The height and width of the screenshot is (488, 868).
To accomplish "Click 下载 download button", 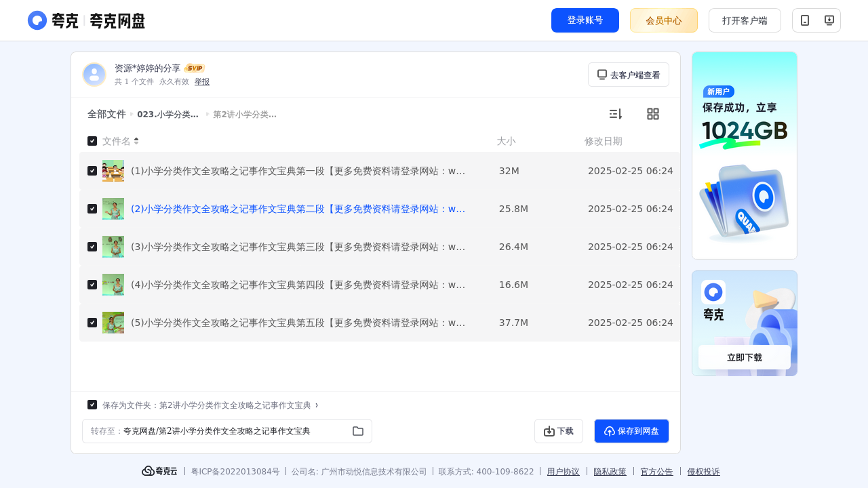I will (x=559, y=431).
